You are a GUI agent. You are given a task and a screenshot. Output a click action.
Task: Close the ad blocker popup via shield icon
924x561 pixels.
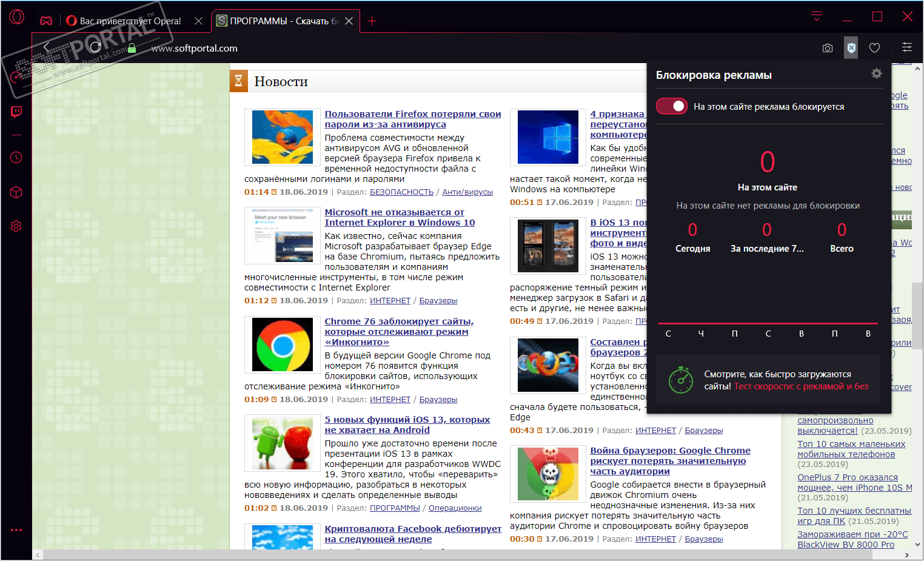(x=851, y=48)
